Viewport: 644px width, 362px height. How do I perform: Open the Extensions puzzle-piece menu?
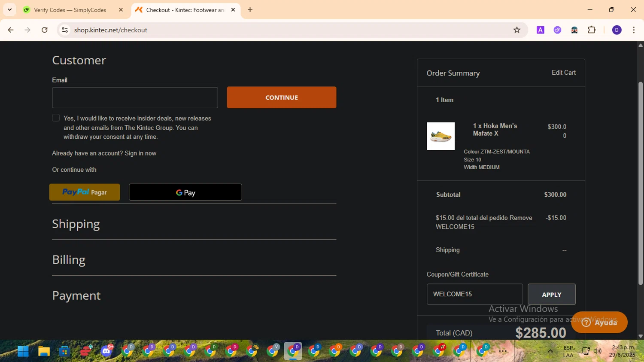[592, 30]
